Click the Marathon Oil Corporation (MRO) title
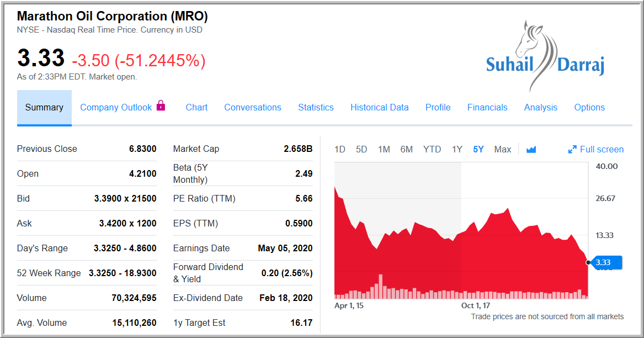Screen dimensions: 644x338 coord(112,16)
